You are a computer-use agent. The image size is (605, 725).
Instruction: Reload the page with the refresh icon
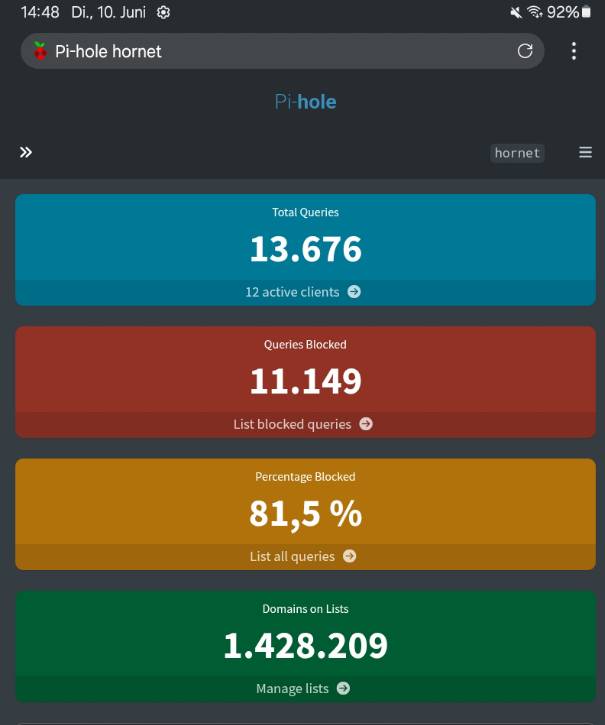click(x=525, y=51)
